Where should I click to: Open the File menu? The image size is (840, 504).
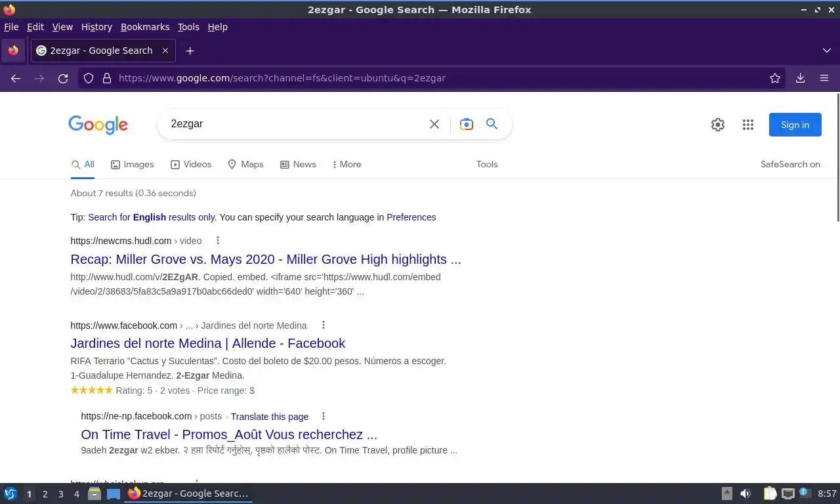pos(11,27)
